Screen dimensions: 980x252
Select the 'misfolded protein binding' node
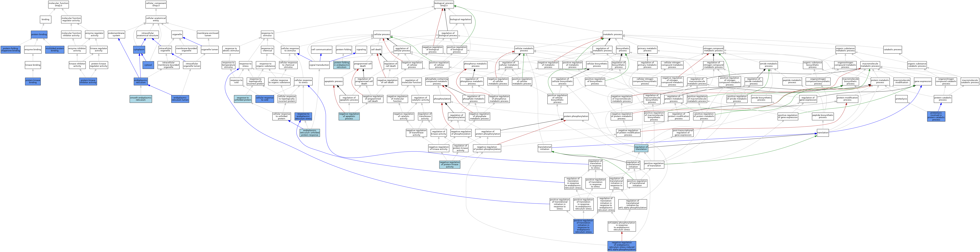55,50
